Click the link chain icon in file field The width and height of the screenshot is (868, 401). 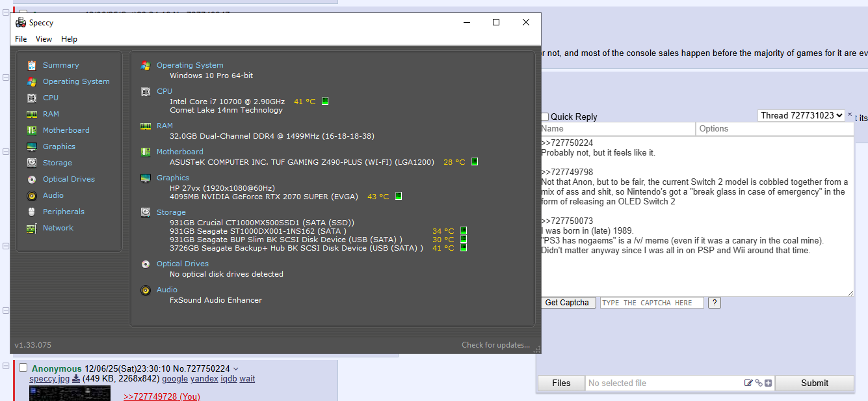tap(758, 383)
